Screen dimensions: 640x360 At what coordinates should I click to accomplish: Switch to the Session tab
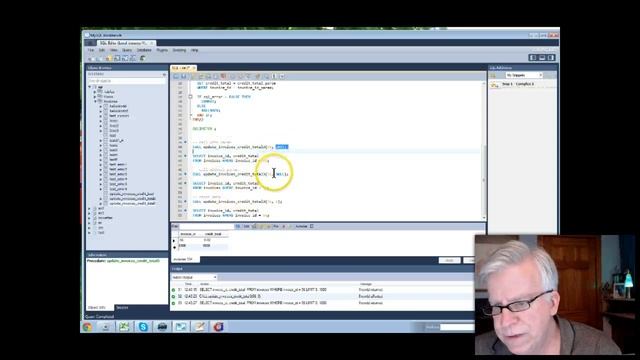(x=122, y=307)
